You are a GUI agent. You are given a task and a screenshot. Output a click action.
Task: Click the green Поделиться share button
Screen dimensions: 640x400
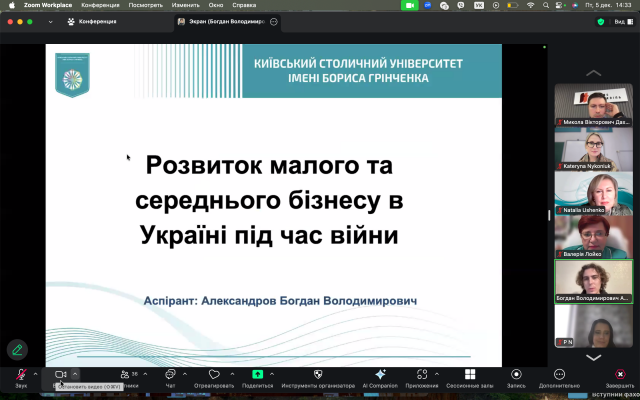coord(257,375)
